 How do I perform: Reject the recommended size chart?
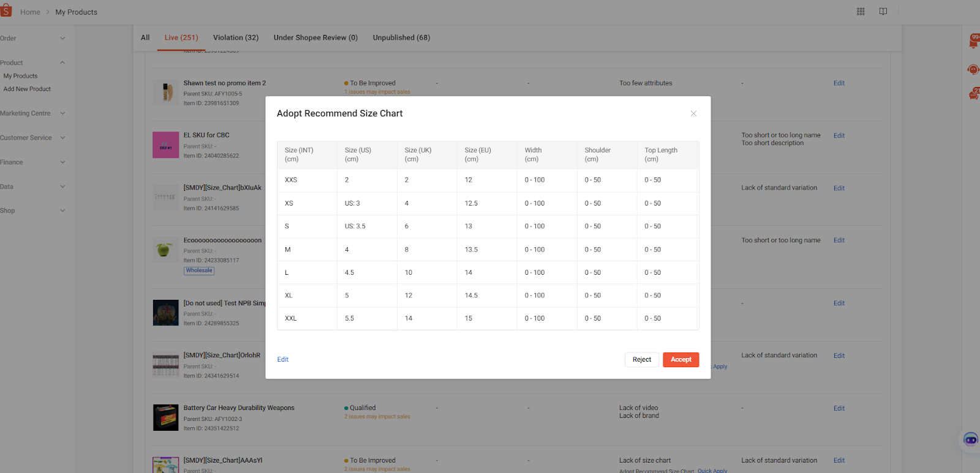click(x=642, y=360)
